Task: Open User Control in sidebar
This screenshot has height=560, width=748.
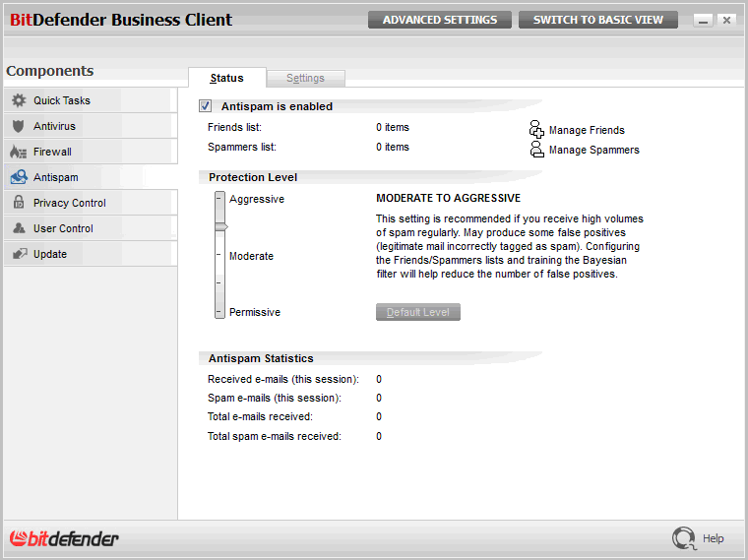Action: click(91, 228)
